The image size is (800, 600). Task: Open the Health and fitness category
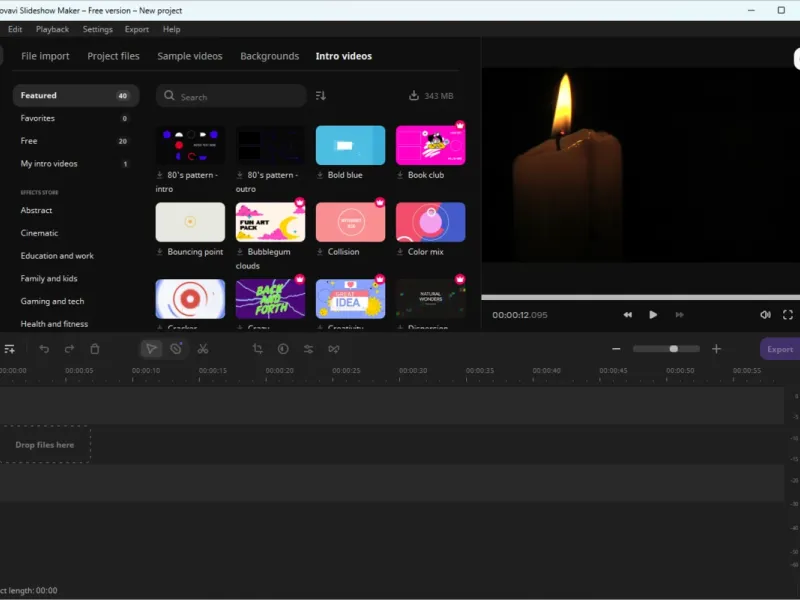54,324
